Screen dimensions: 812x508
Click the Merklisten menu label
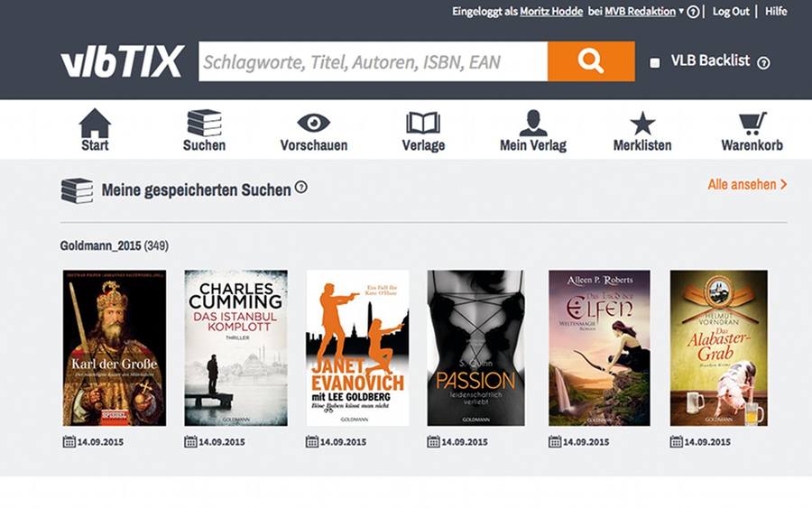(x=642, y=145)
